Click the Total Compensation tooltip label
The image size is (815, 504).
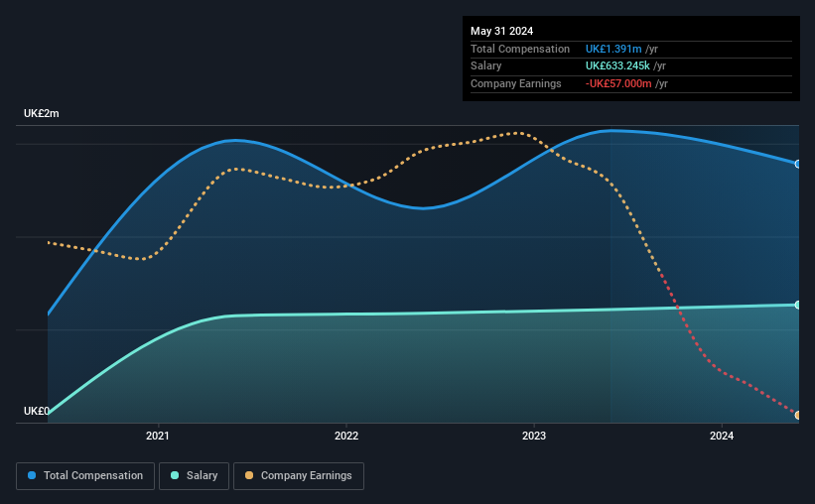click(520, 49)
